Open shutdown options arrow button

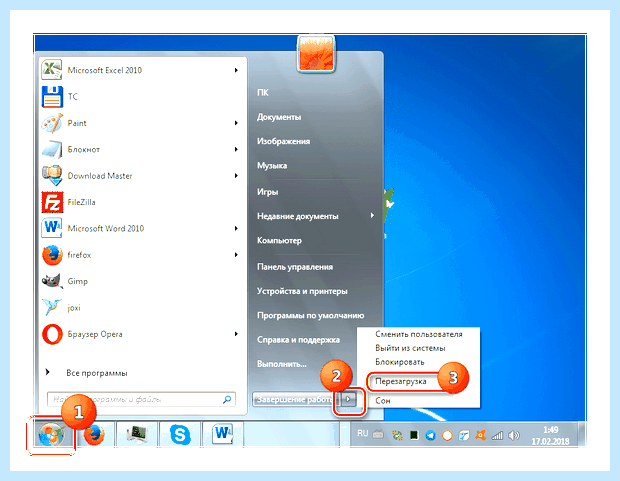[348, 399]
